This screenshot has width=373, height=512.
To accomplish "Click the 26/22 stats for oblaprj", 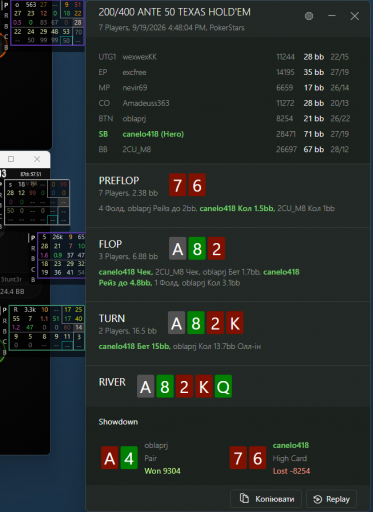I will coord(340,119).
